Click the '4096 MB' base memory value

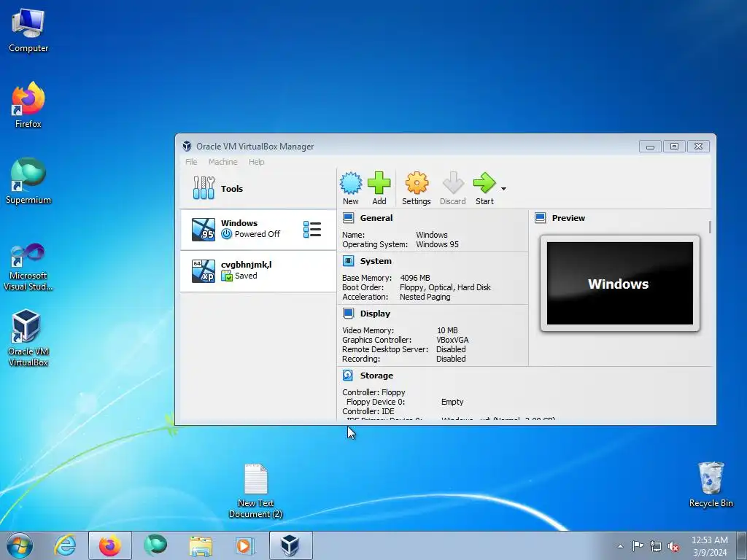coord(415,278)
